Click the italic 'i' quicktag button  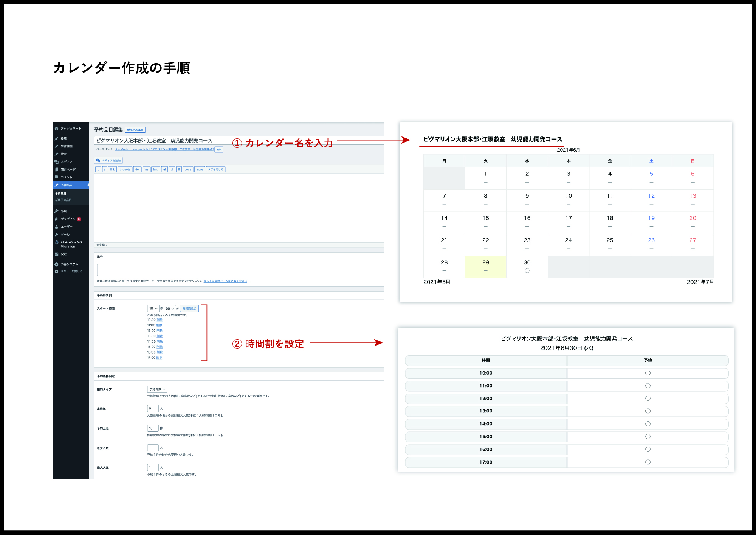pyautogui.click(x=105, y=169)
